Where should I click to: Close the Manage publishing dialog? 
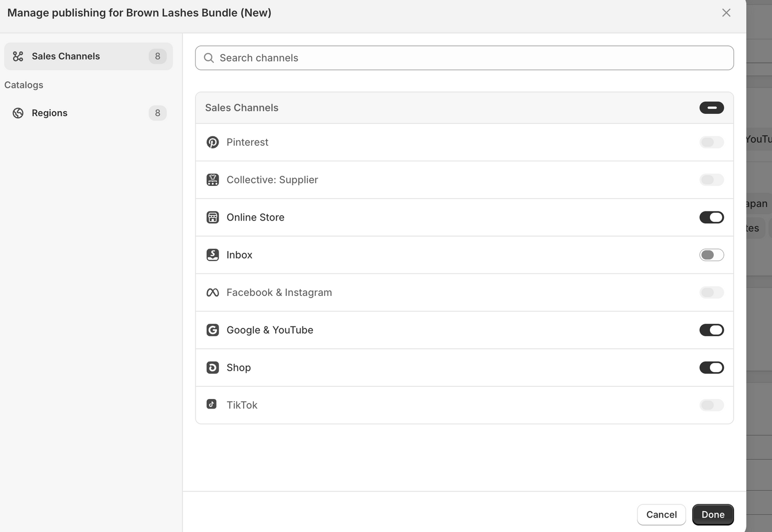coord(726,13)
